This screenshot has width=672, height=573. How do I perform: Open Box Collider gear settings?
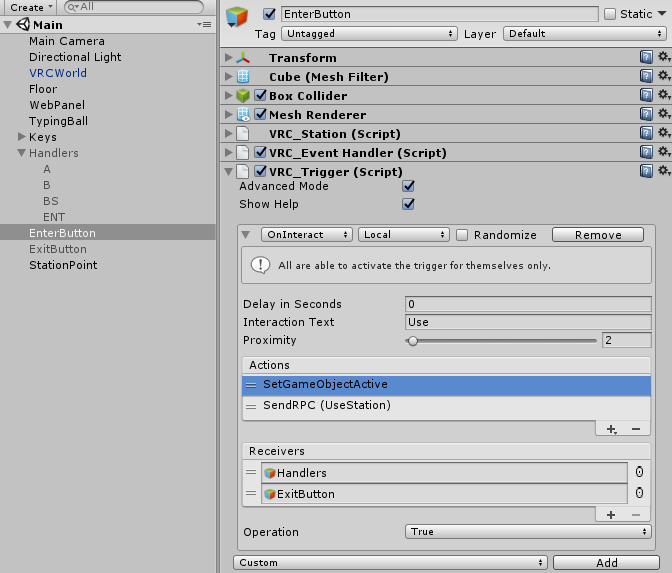pyautogui.click(x=664, y=95)
